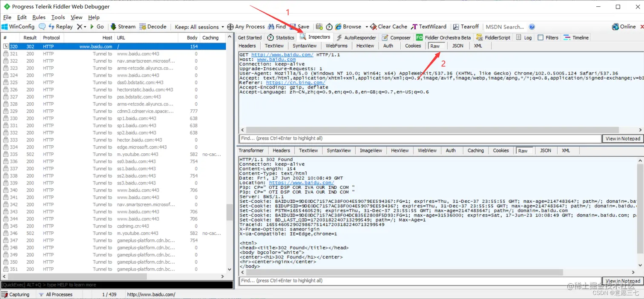Select response Transformer tab
The width and height of the screenshot is (644, 299).
(x=251, y=150)
